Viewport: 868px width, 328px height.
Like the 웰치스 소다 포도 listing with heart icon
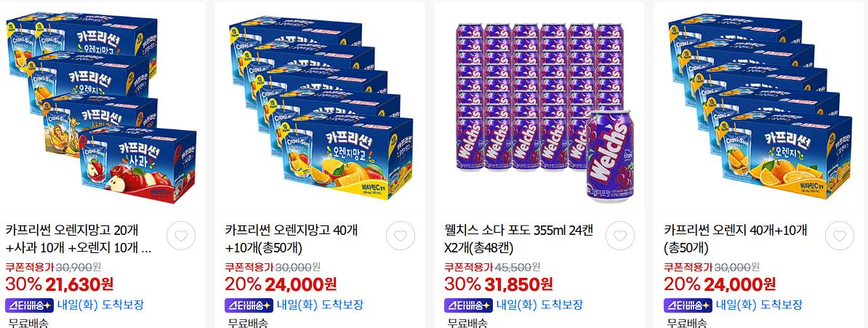tap(620, 236)
